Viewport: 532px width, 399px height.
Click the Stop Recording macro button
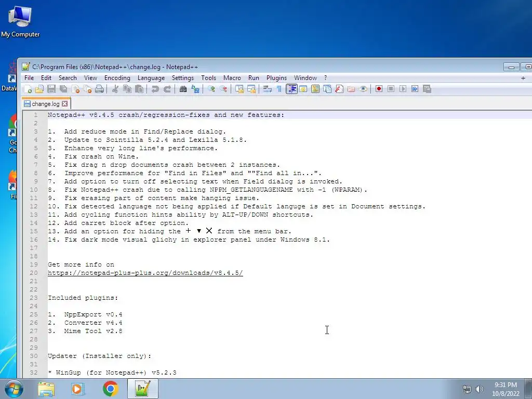391,89
